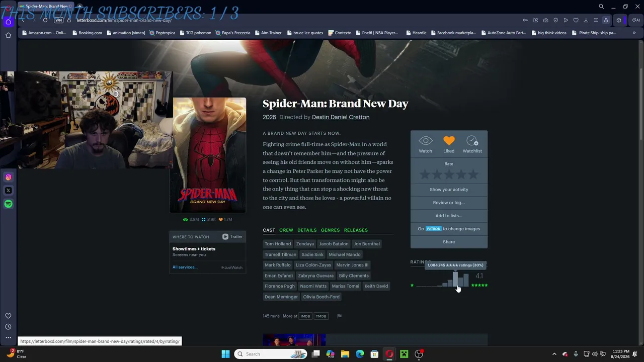Set a rating on the Rate stars
Viewport: 644px width, 362px height.
449,174
